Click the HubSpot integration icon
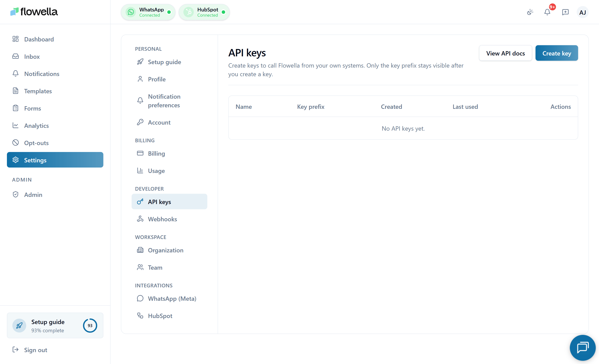 pyautogui.click(x=140, y=315)
